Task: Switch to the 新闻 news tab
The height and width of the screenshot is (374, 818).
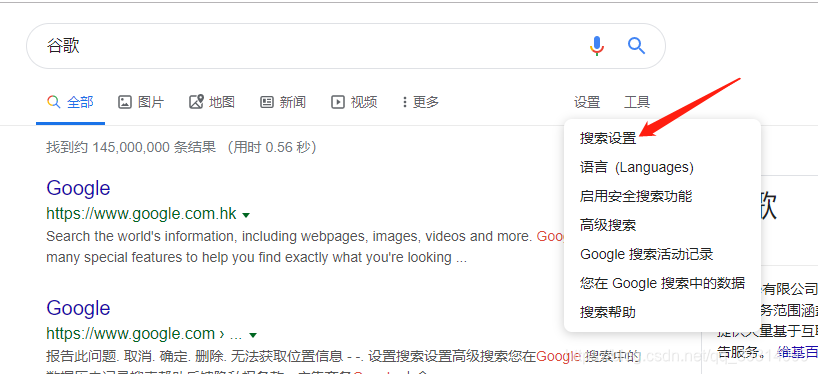Action: pyautogui.click(x=283, y=102)
